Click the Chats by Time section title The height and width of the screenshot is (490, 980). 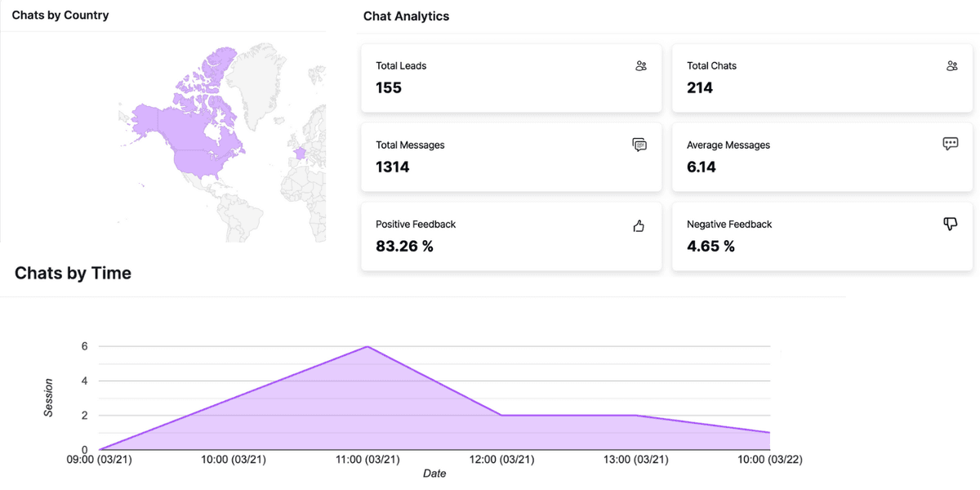tap(73, 273)
